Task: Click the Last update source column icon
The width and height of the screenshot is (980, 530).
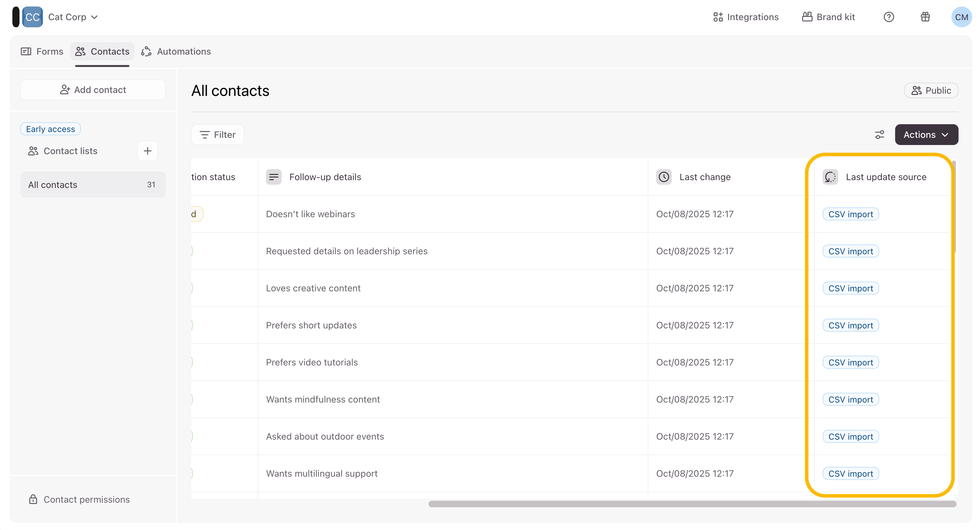Action: pos(830,177)
